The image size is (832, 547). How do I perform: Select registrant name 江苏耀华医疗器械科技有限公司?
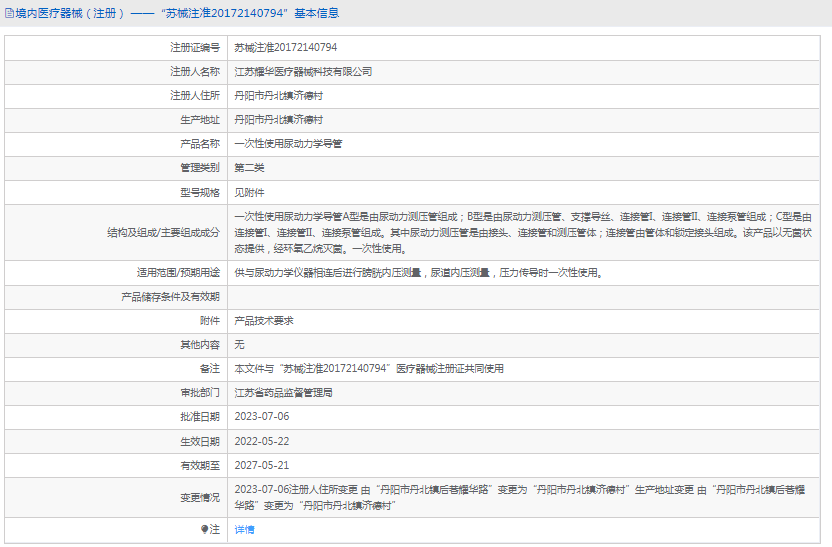[303, 72]
